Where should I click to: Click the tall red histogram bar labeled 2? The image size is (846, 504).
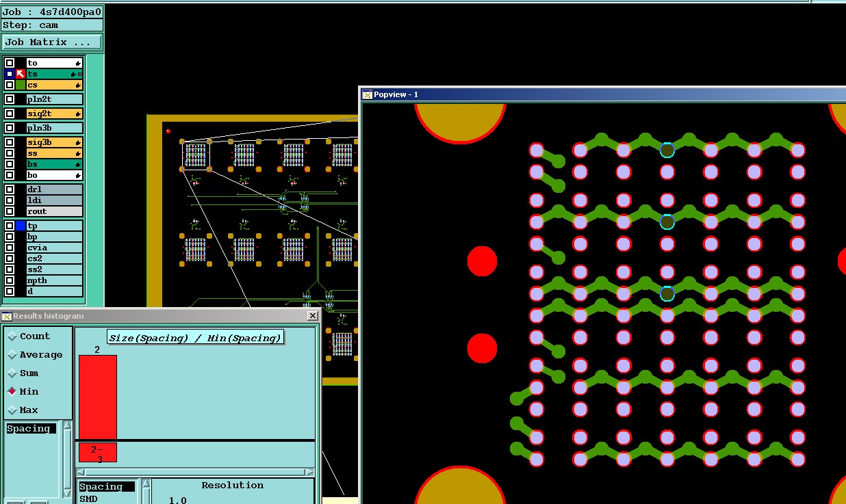(97, 397)
